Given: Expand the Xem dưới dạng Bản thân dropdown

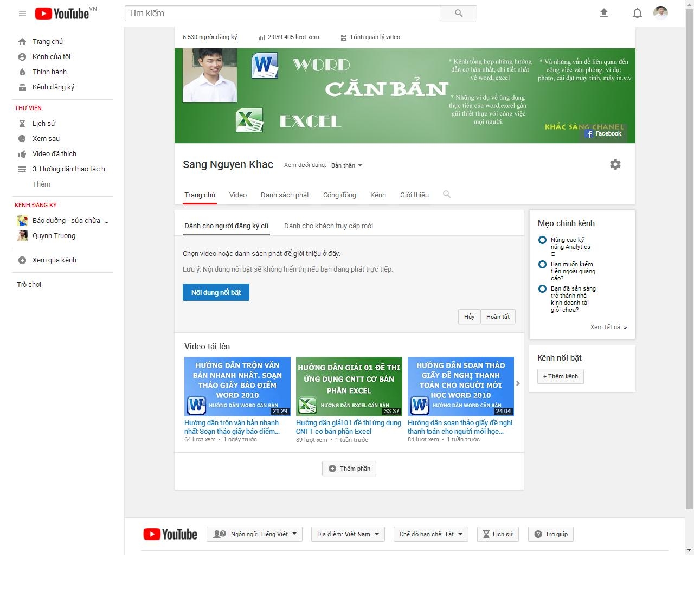Looking at the screenshot, I should click(346, 165).
